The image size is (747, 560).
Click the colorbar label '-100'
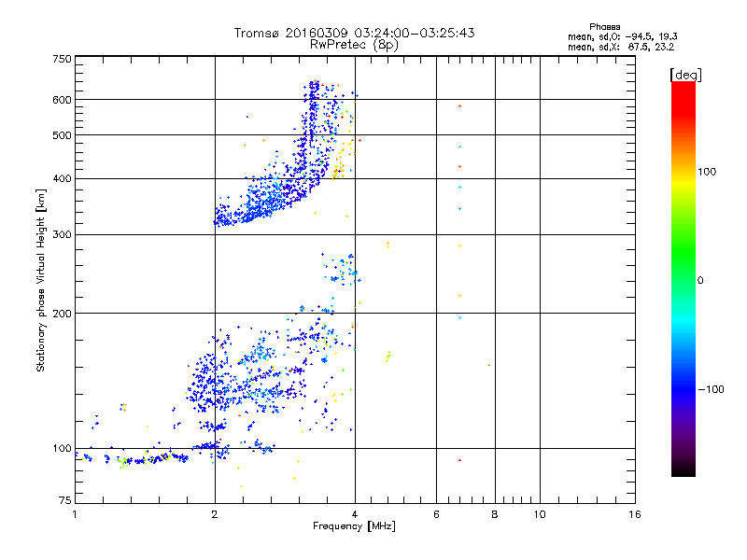[x=711, y=389]
